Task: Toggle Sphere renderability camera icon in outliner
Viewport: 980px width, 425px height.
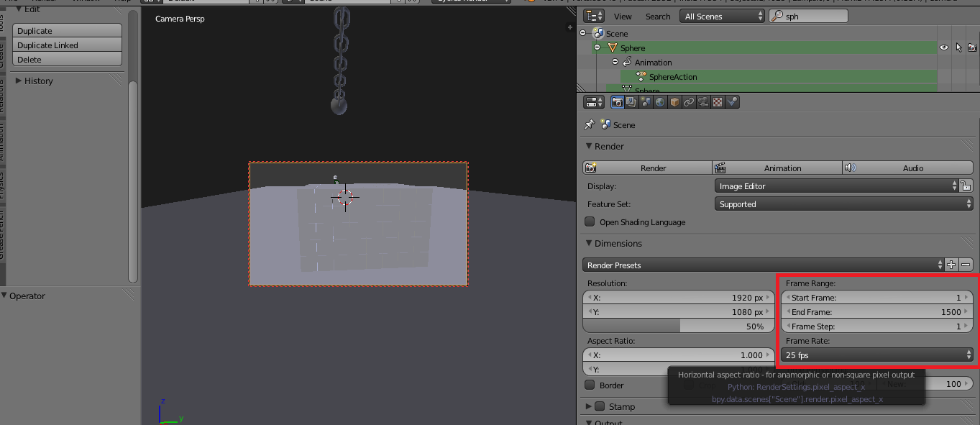Action: pyautogui.click(x=972, y=47)
